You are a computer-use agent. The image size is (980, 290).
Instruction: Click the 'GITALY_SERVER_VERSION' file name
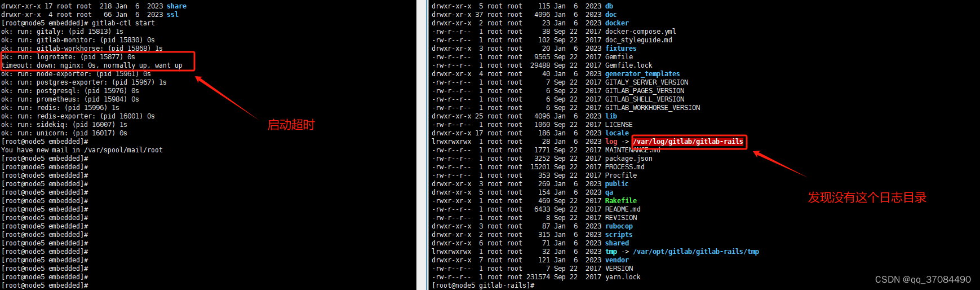[647, 82]
